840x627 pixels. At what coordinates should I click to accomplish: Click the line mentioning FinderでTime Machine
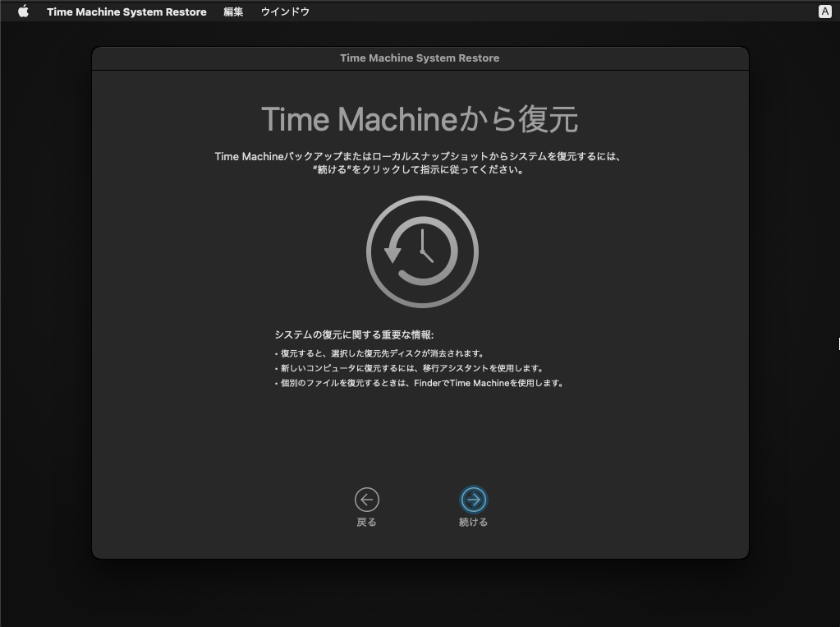point(419,383)
